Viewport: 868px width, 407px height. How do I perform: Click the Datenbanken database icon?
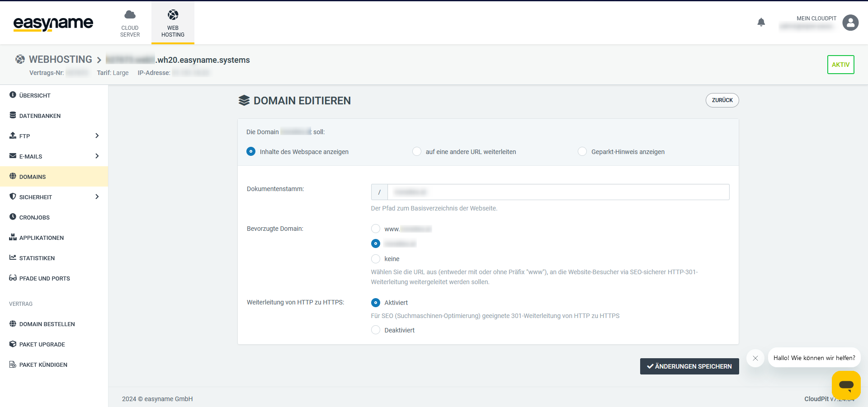pyautogui.click(x=13, y=115)
